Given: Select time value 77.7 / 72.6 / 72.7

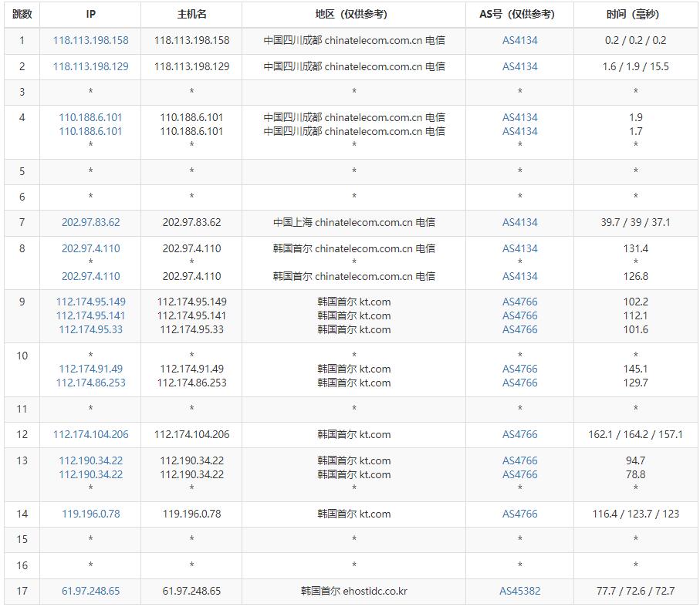Looking at the screenshot, I should (x=635, y=591).
